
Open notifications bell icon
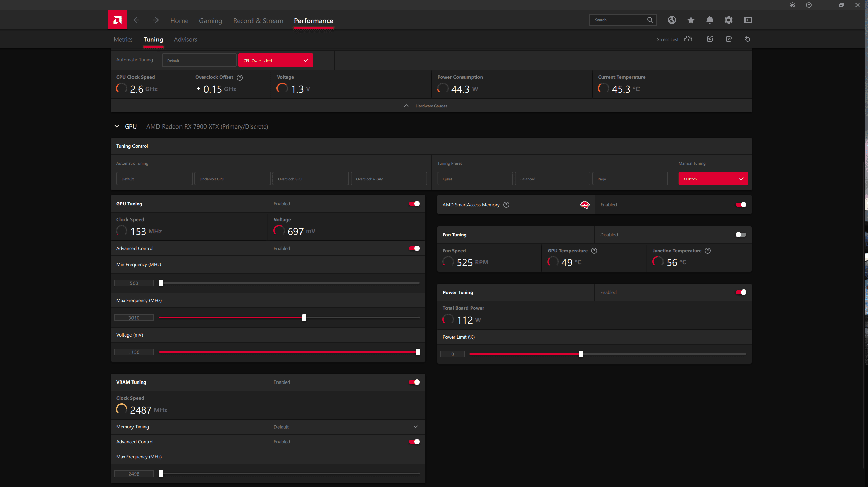[x=709, y=20]
